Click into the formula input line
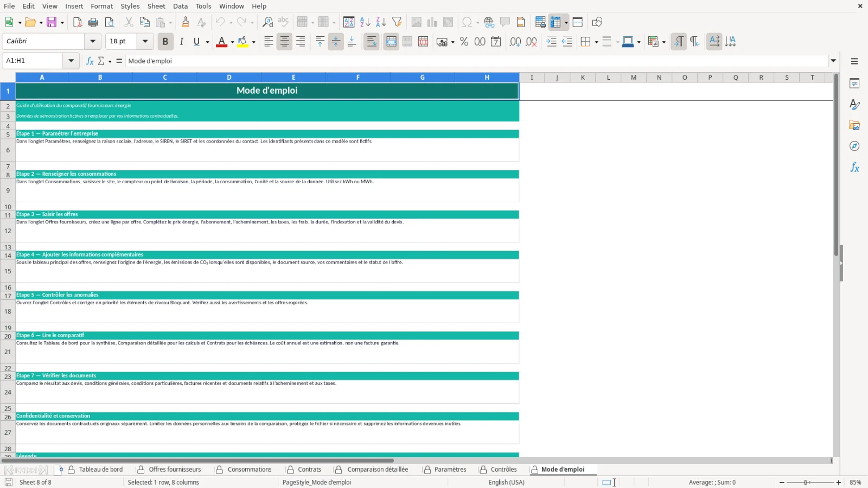 (x=477, y=61)
